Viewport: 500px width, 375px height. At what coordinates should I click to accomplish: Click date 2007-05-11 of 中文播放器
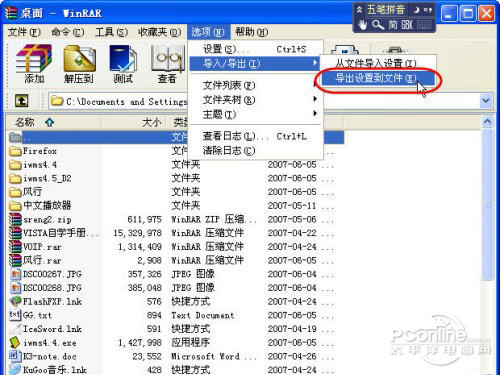(x=292, y=206)
